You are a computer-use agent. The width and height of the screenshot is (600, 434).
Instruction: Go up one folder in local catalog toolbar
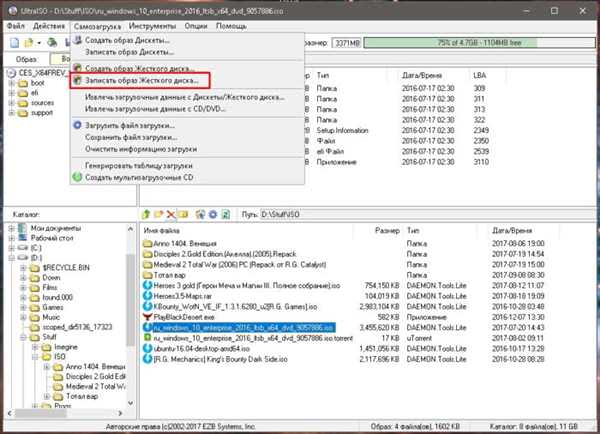(x=146, y=214)
